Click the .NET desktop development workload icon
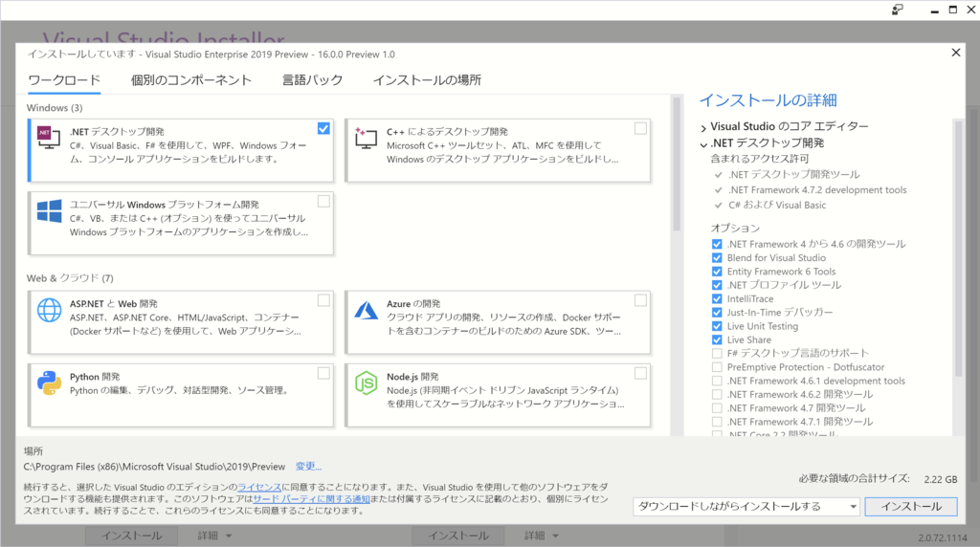 click(x=49, y=137)
